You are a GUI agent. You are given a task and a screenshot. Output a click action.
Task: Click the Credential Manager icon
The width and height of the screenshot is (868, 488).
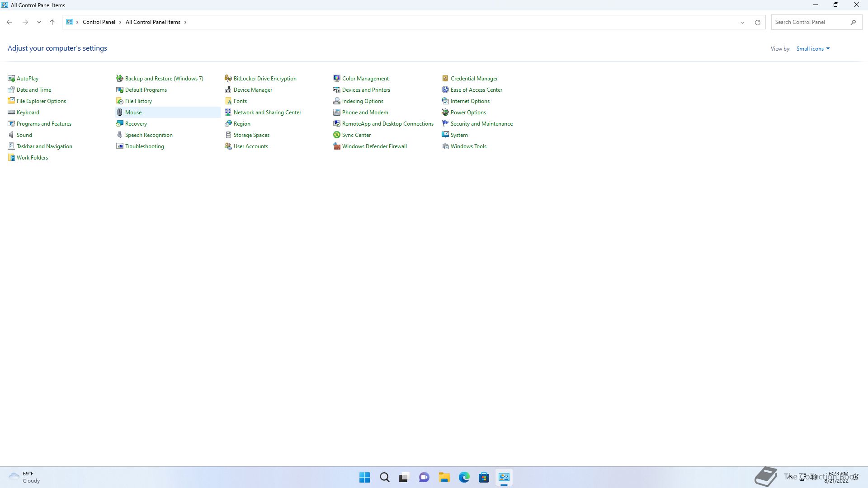point(445,79)
